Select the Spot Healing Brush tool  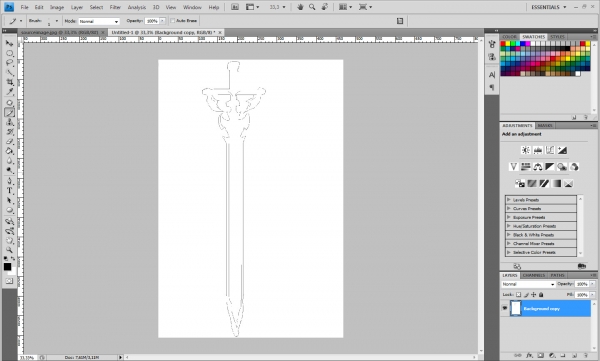(10, 103)
